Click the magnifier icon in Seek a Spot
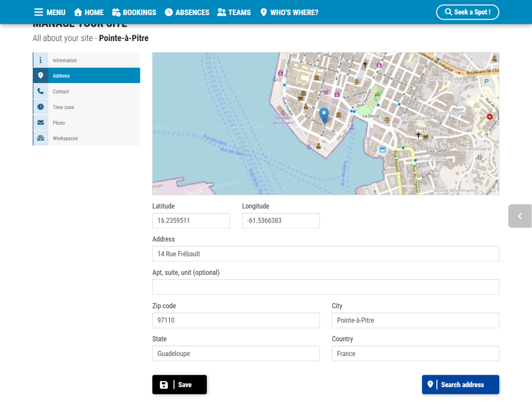Screen dimensions: 532x408 coord(448,12)
